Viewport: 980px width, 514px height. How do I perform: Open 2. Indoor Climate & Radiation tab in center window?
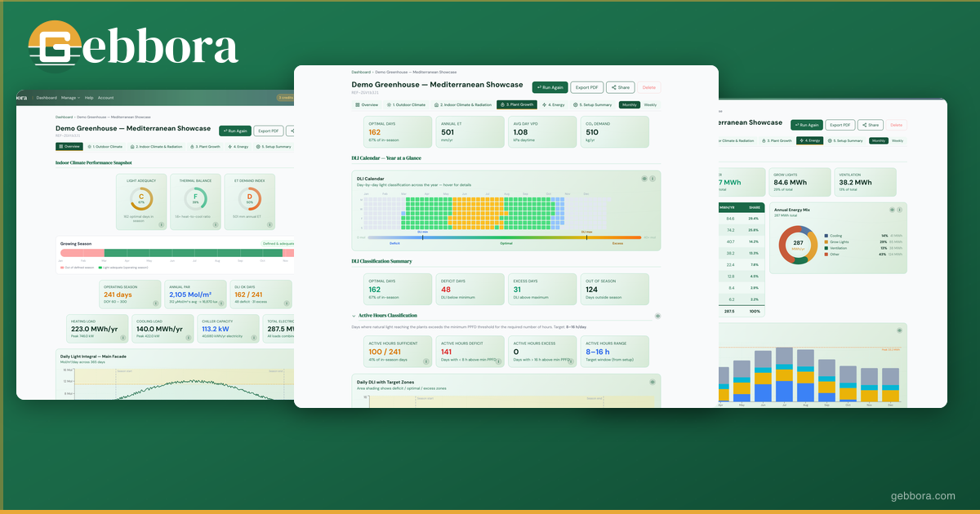click(463, 105)
